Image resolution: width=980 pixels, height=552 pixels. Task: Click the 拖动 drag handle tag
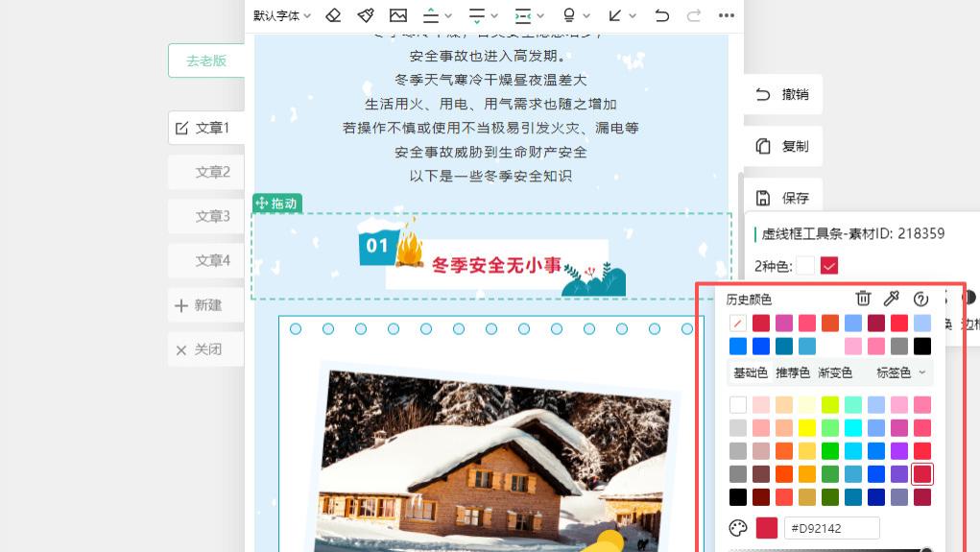(276, 204)
